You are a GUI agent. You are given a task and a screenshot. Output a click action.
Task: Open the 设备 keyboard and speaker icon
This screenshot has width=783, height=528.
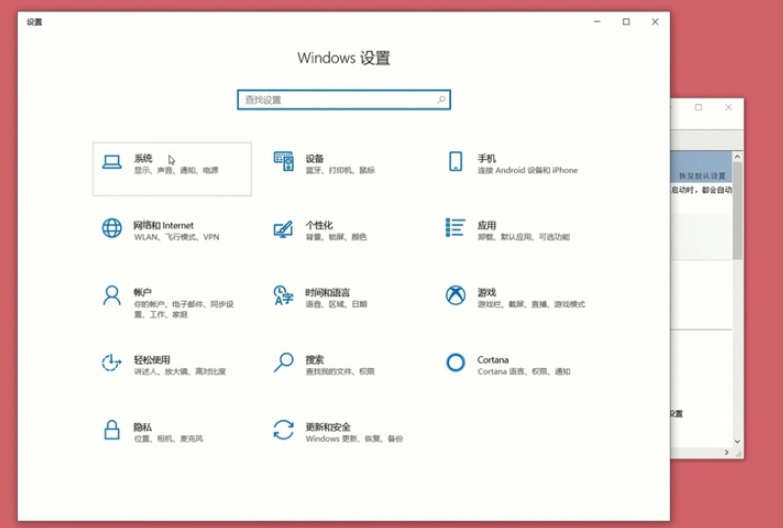coord(284,161)
